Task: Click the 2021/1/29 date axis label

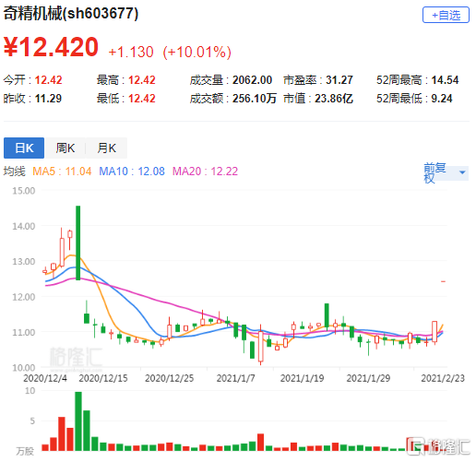Action: (368, 378)
